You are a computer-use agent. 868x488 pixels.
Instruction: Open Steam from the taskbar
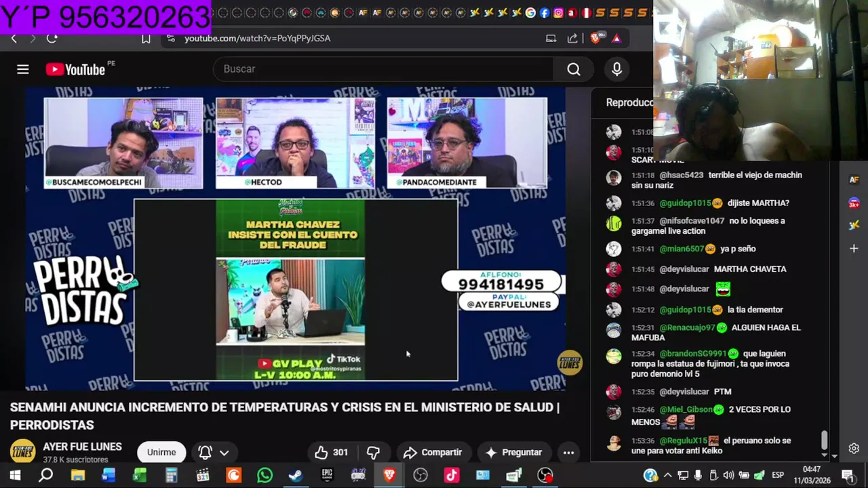tap(296, 475)
